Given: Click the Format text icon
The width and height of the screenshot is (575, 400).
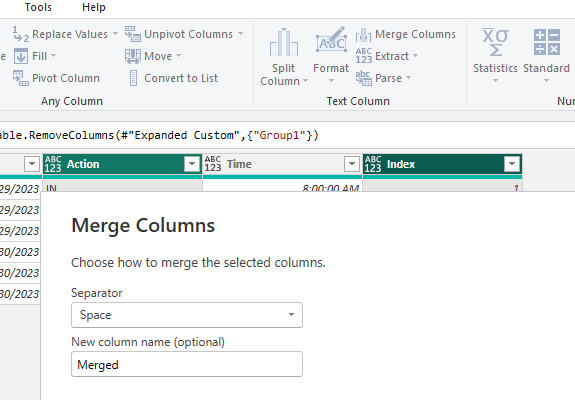Looking at the screenshot, I should pos(331,41).
